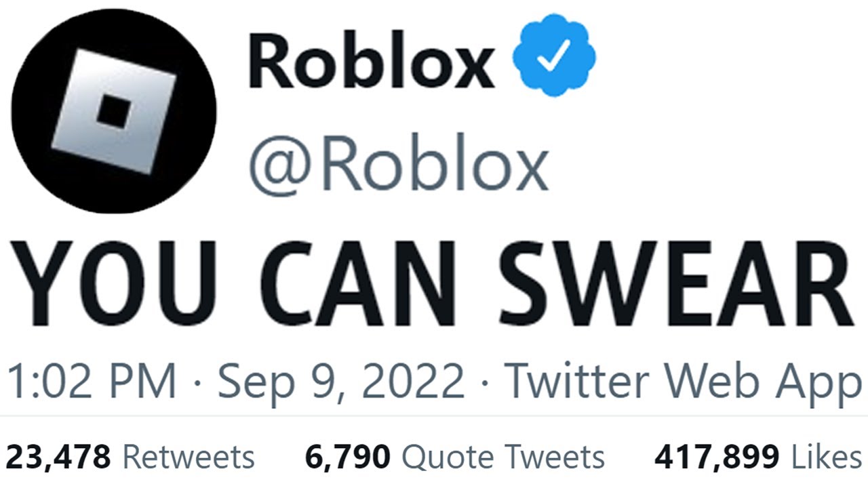This screenshot has width=868, height=488.
Task: View the 417,899 Likes list
Action: [x=757, y=457]
